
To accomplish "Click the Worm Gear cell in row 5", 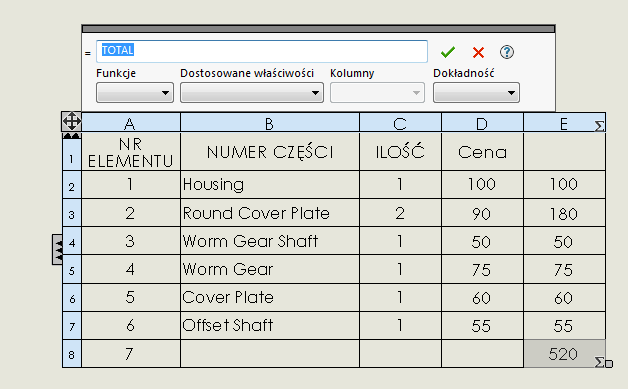I will coord(270,269).
